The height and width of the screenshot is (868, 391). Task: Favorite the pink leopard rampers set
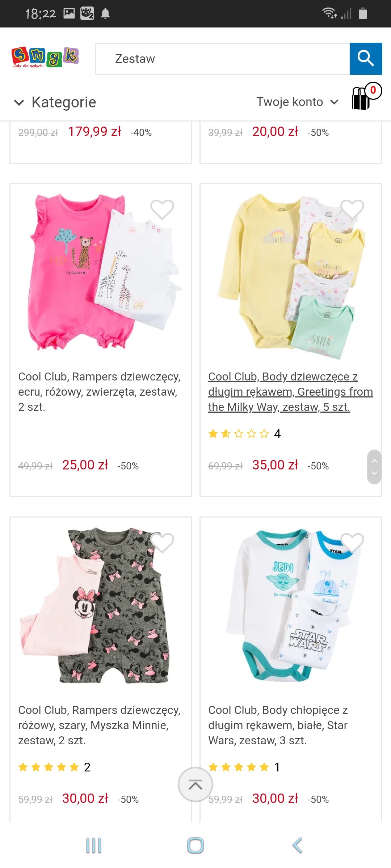(x=162, y=209)
